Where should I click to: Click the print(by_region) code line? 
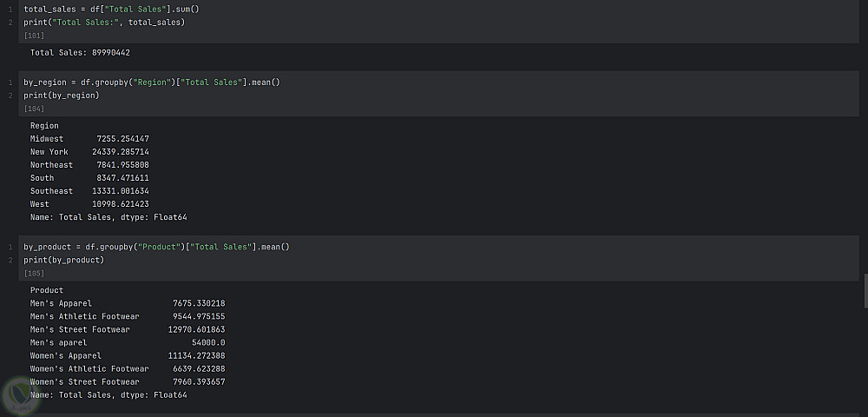pos(62,96)
